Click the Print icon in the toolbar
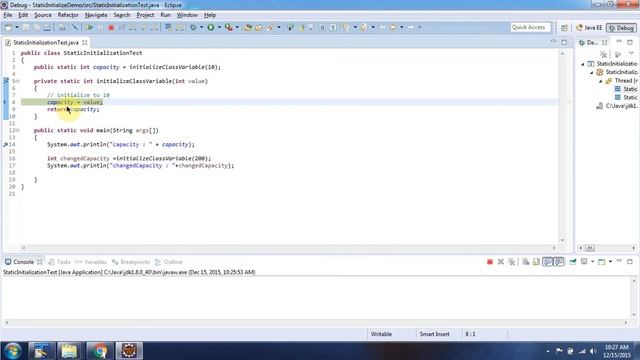Viewport: 640px width, 360px height. 47,27
